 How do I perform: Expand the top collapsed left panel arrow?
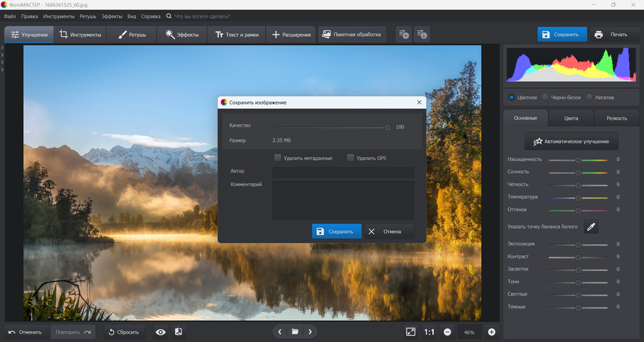(3, 48)
